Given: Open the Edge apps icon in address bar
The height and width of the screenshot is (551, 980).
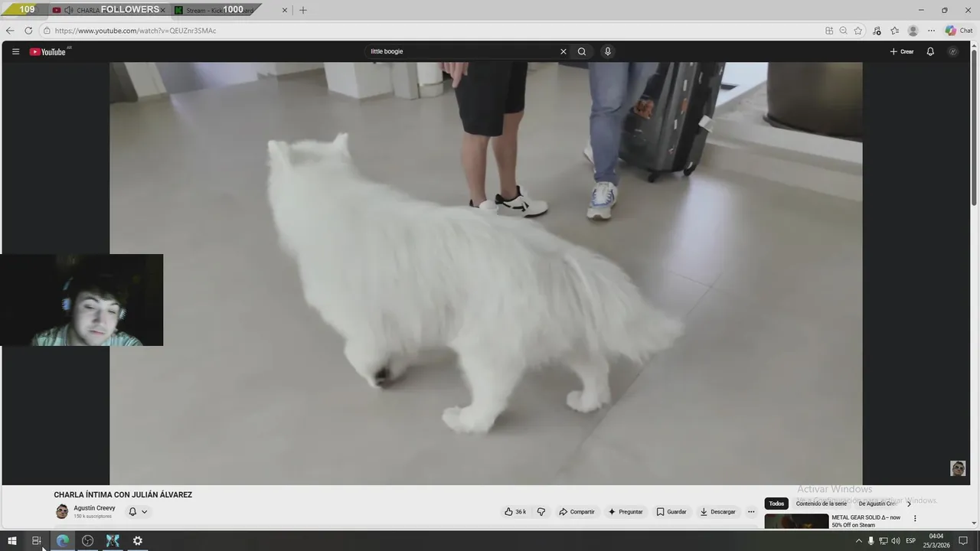Looking at the screenshot, I should tap(829, 31).
